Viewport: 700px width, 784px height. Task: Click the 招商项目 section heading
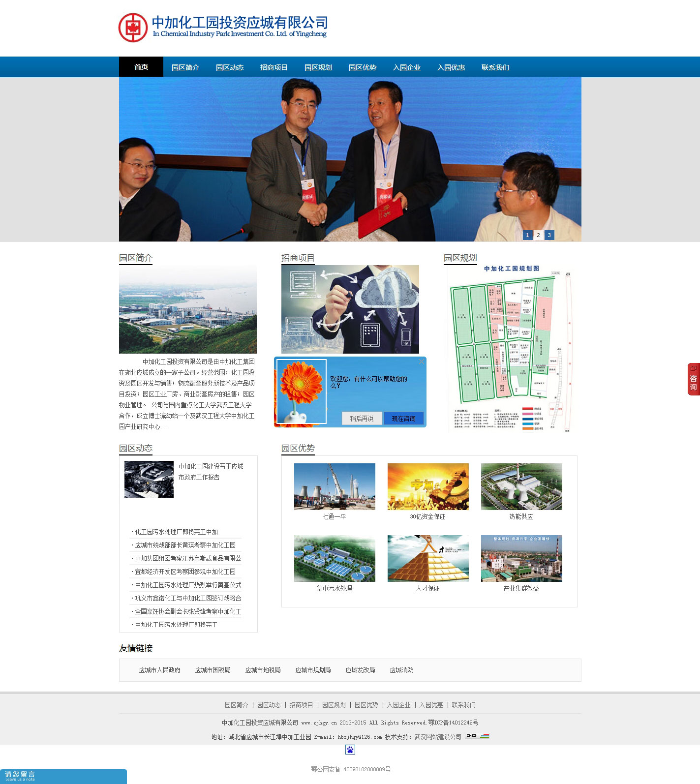pyautogui.click(x=298, y=258)
